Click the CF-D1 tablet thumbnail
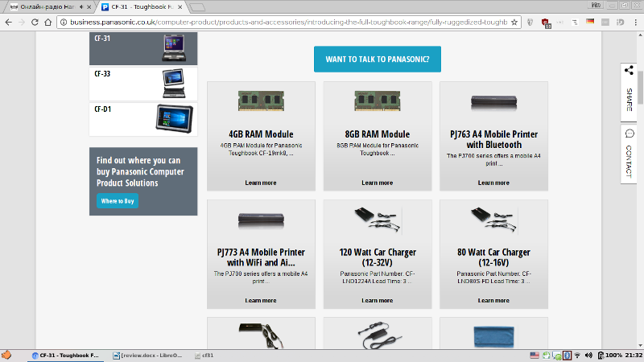The image size is (644, 362). click(174, 118)
